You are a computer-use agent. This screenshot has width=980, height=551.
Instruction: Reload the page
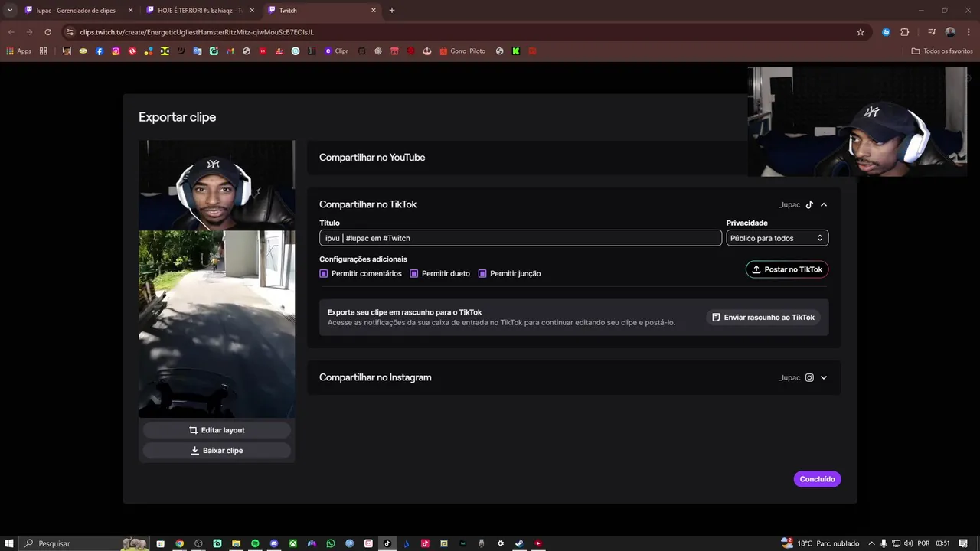(x=47, y=32)
